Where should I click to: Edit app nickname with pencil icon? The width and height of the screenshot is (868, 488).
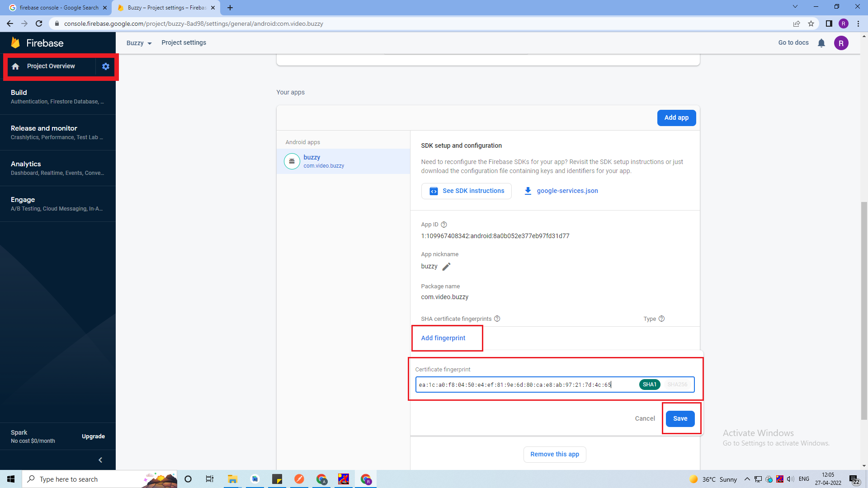[446, 267]
